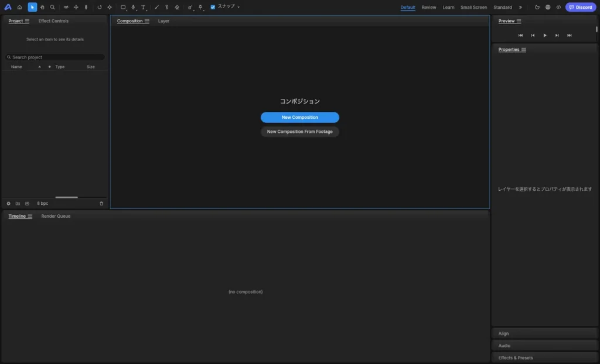
Task: Select the Selection arrow tool
Action: [x=32, y=7]
